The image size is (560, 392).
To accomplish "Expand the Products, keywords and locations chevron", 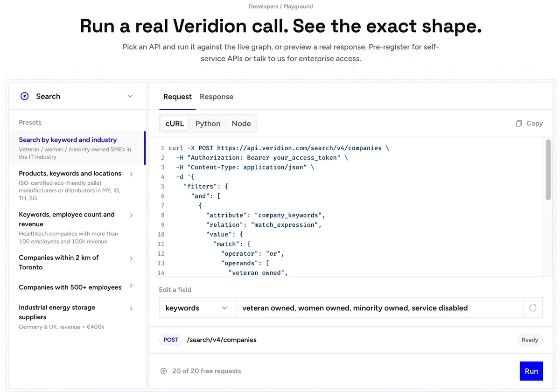I will coord(131,174).
